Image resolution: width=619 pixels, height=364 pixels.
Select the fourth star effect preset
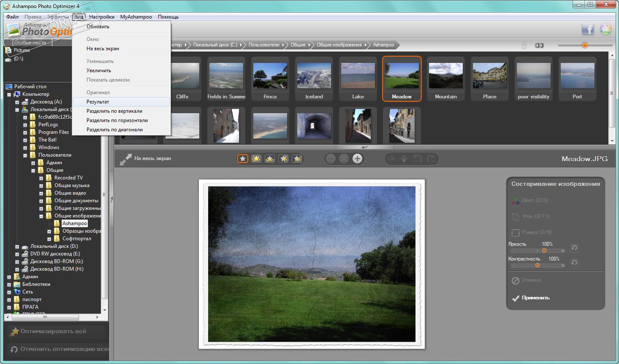[x=283, y=159]
